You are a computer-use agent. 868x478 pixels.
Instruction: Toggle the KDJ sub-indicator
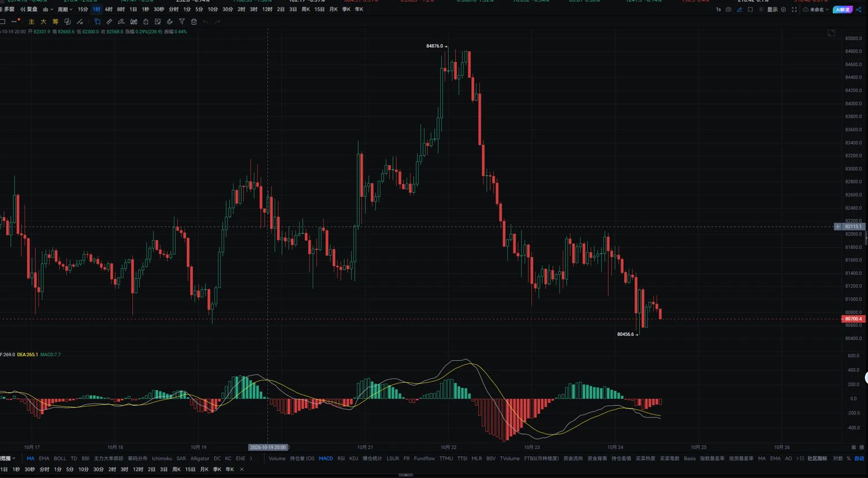click(353, 458)
